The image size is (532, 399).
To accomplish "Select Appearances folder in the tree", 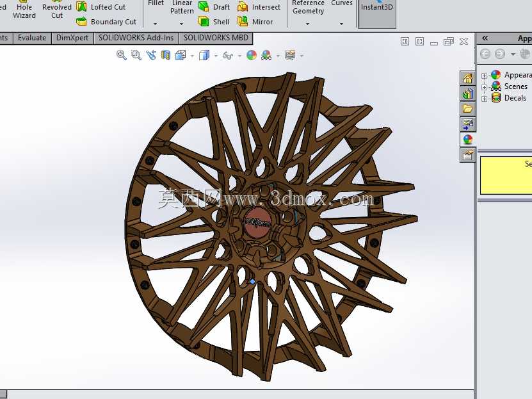I will [512, 75].
